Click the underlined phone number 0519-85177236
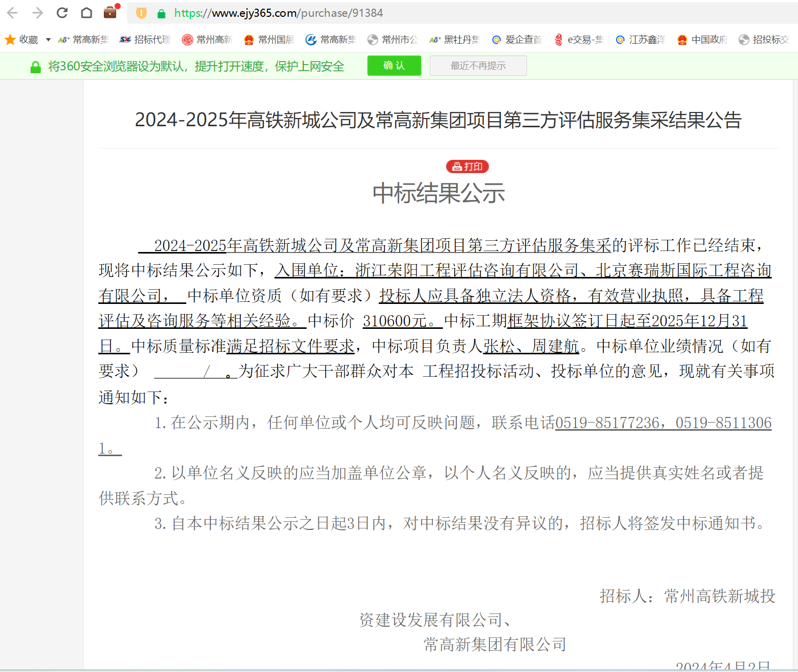 pyautogui.click(x=607, y=423)
